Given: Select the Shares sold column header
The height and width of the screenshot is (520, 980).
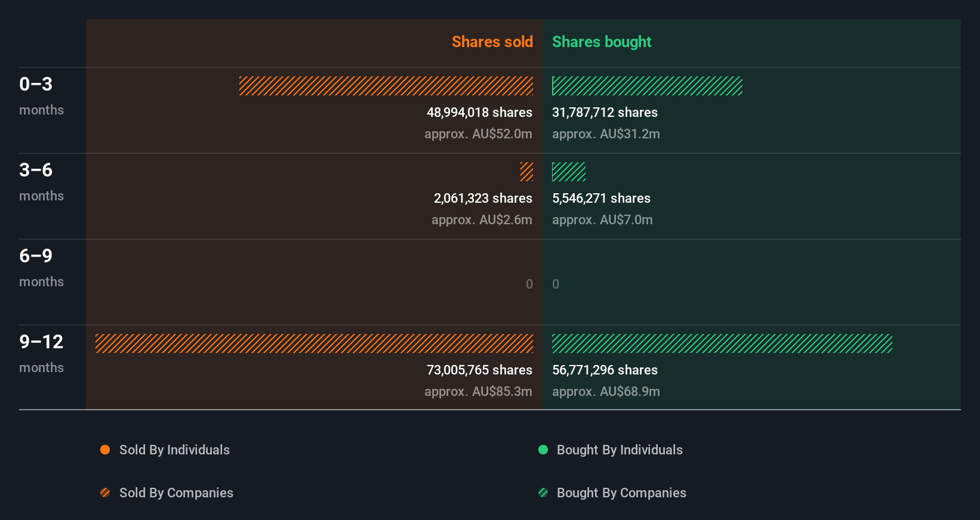Looking at the screenshot, I should pos(492,42).
